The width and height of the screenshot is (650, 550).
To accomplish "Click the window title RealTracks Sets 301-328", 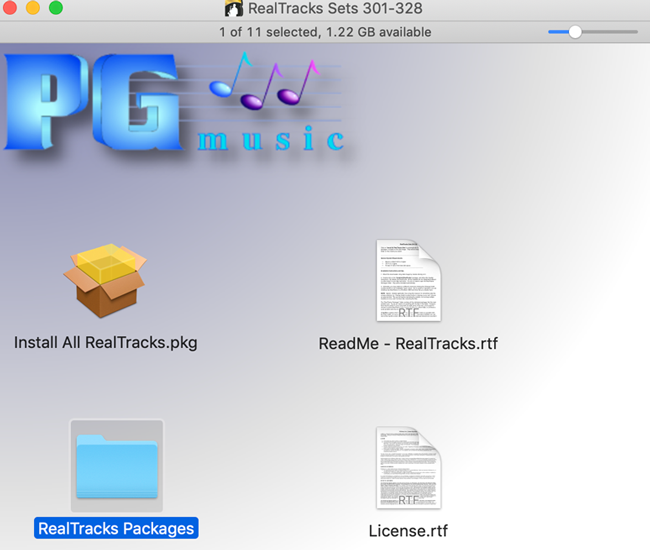I will pos(335,8).
